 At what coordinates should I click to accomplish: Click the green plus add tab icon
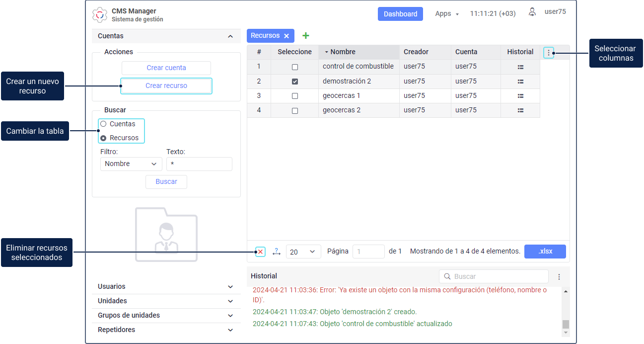click(x=306, y=36)
